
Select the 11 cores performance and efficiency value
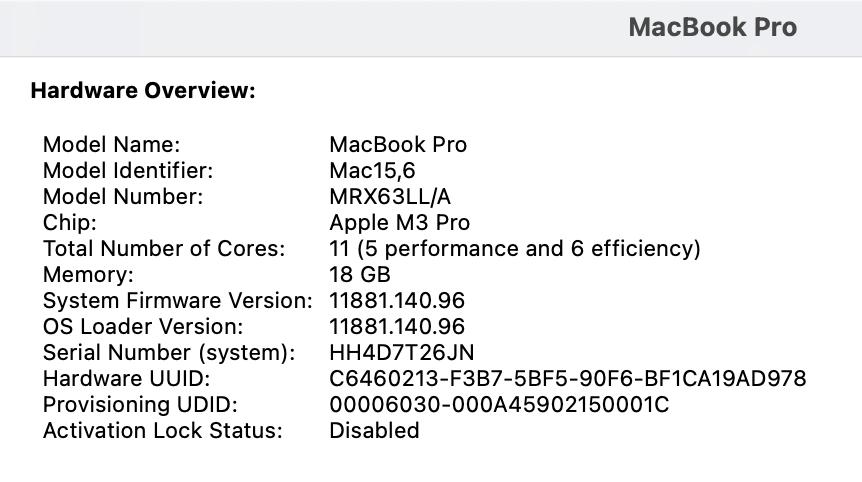514,248
